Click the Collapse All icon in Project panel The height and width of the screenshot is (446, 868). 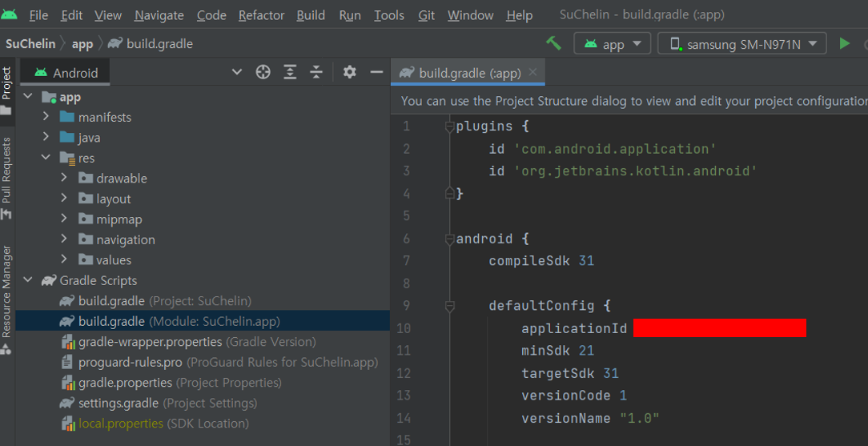[316, 72]
